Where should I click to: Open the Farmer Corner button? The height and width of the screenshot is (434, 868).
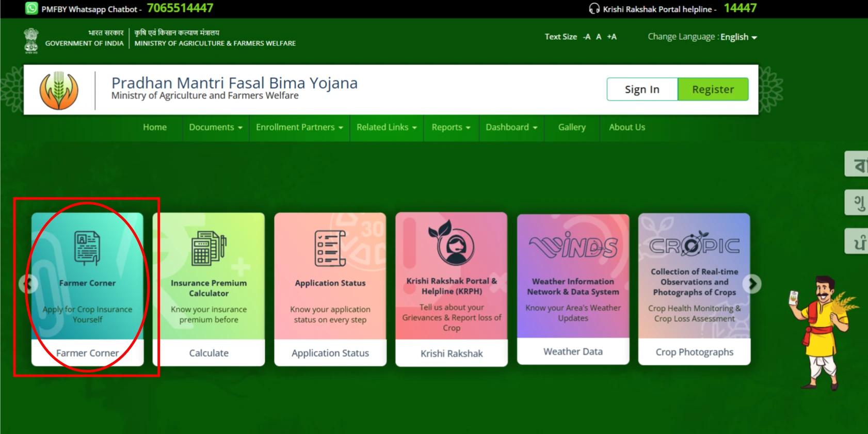(x=87, y=353)
